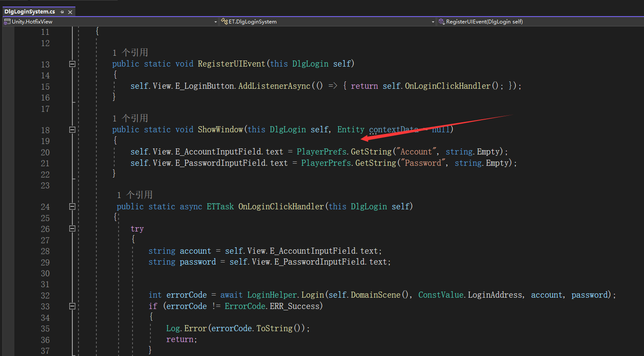
Task: Collapse the ShowWindow method at line 18
Action: (72, 130)
